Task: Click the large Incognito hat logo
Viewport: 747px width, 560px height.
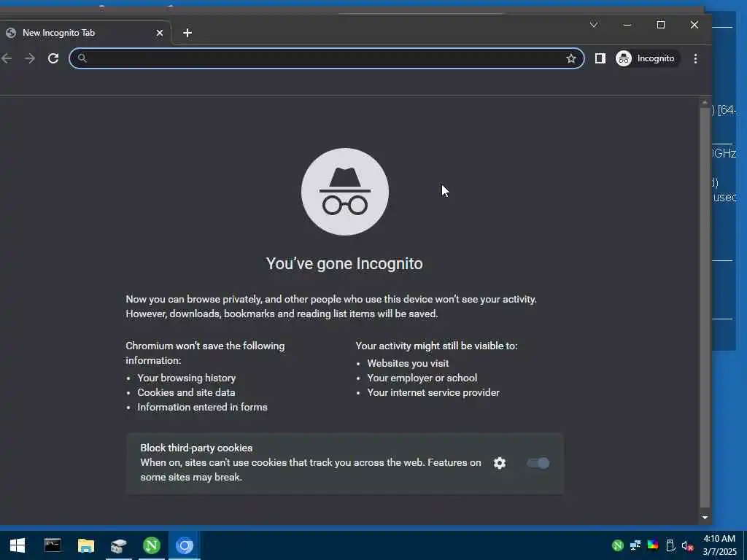Action: coord(345,192)
